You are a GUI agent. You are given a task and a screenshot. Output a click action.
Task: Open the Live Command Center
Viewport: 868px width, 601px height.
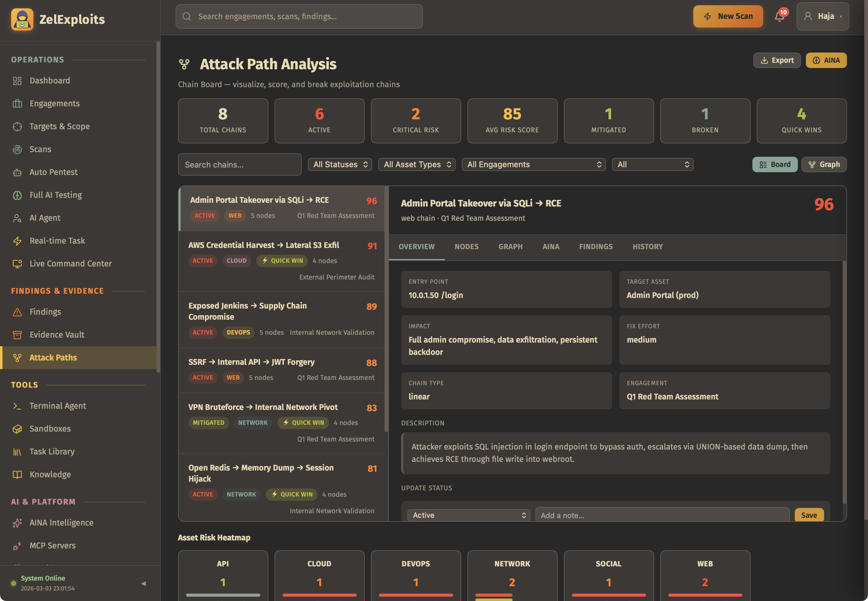(x=70, y=263)
